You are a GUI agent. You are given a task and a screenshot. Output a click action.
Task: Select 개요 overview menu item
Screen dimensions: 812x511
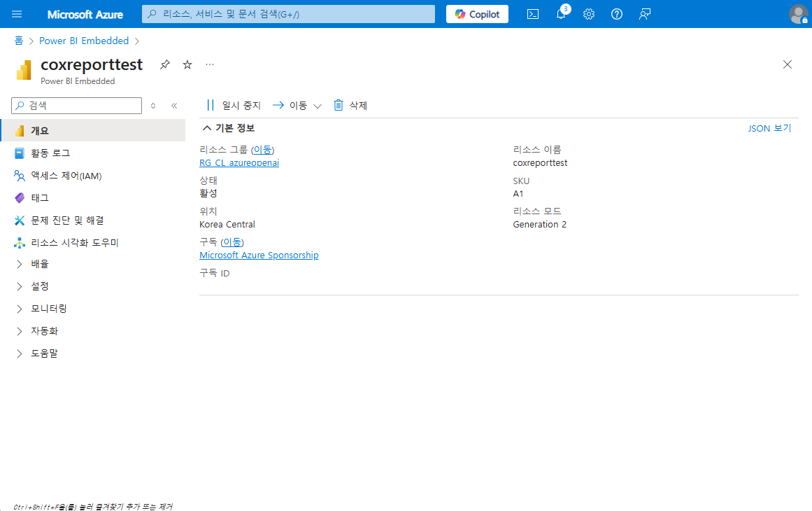[93, 131]
